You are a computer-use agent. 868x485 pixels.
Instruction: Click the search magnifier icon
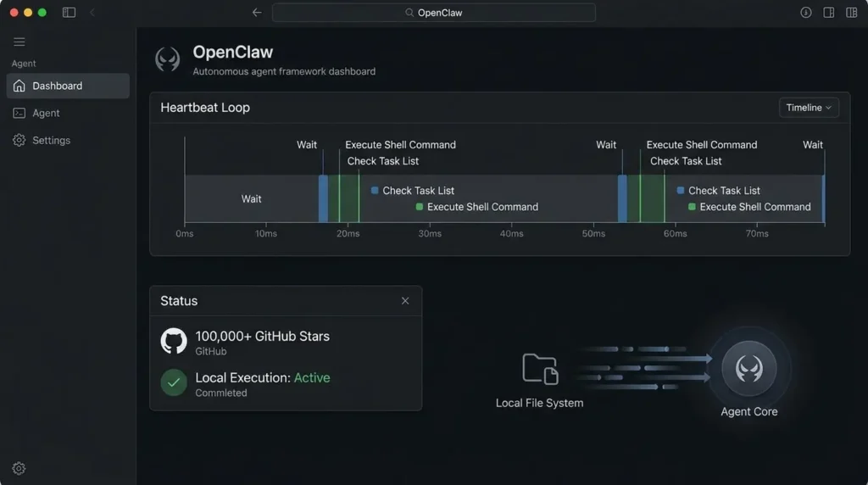point(409,12)
